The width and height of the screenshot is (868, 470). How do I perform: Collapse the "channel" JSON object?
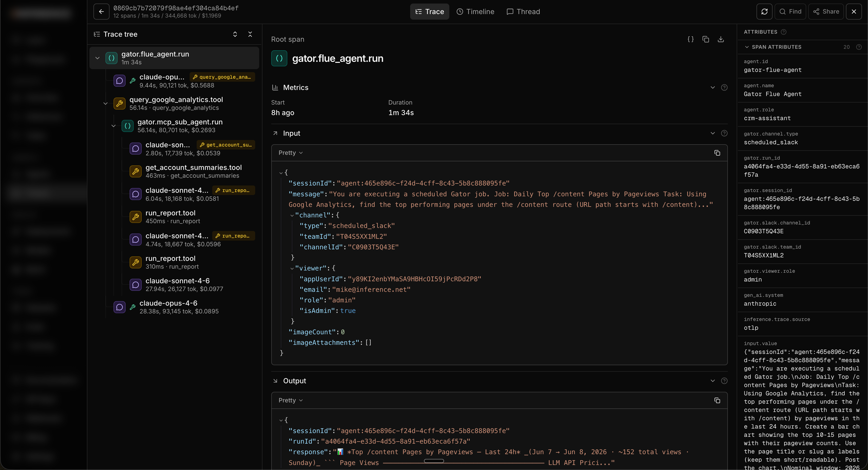292,215
